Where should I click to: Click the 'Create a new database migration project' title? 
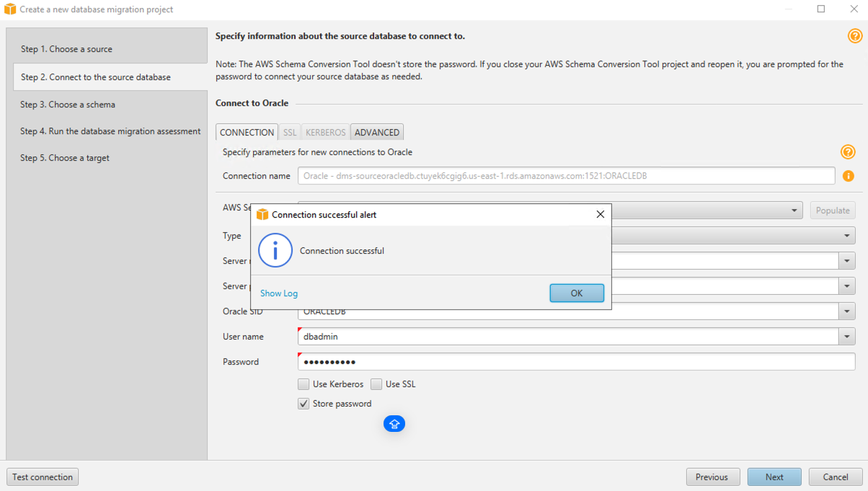coord(97,10)
